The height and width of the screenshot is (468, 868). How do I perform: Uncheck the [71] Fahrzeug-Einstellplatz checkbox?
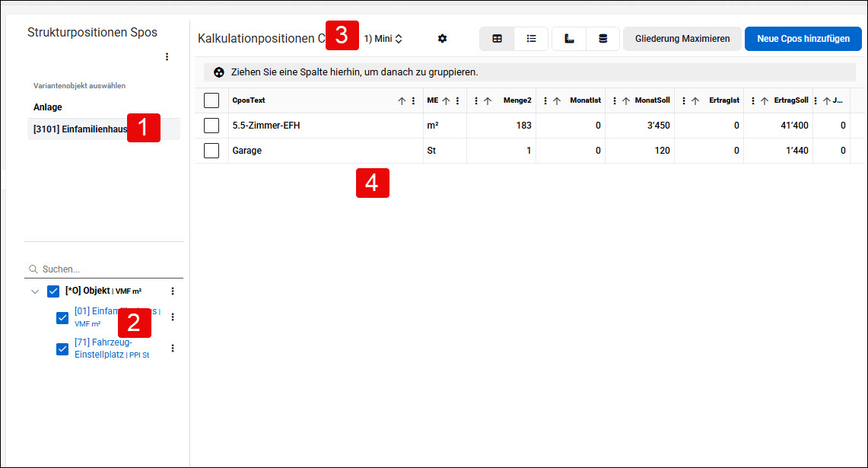click(62, 349)
